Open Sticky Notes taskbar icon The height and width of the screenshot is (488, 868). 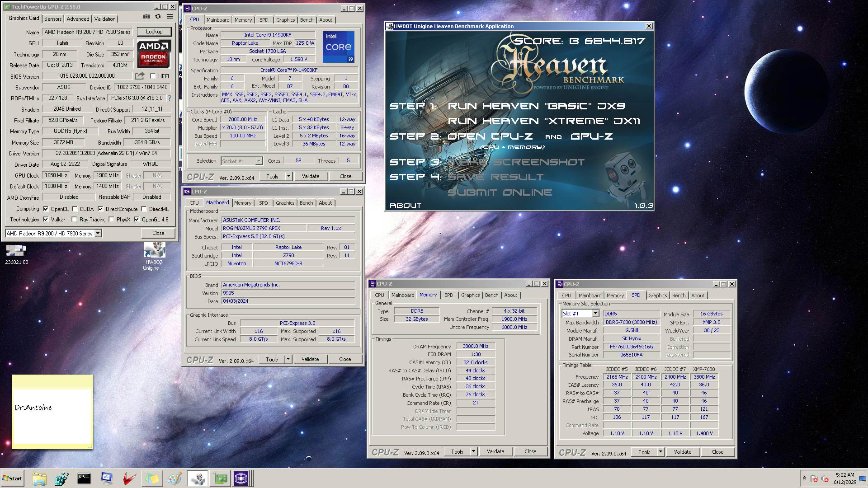coord(152,479)
